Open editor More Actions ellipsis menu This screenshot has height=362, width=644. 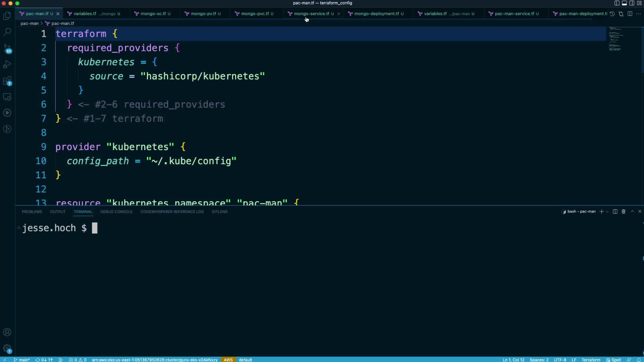click(638, 14)
